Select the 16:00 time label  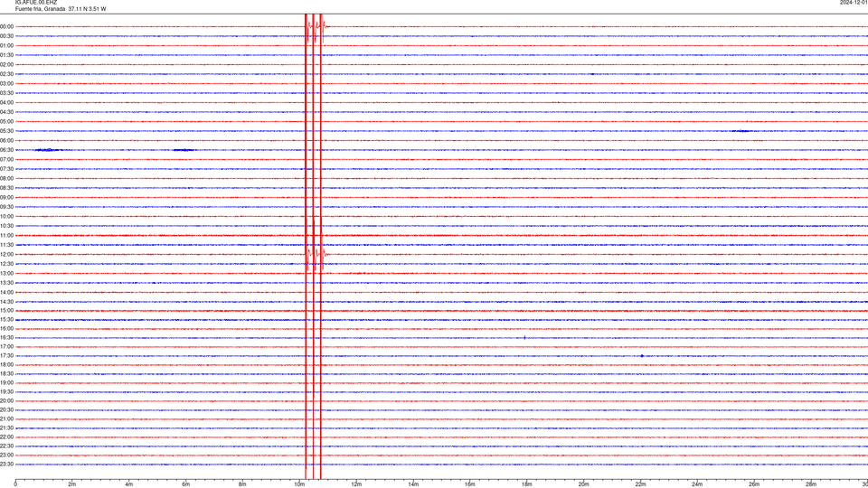(6, 329)
